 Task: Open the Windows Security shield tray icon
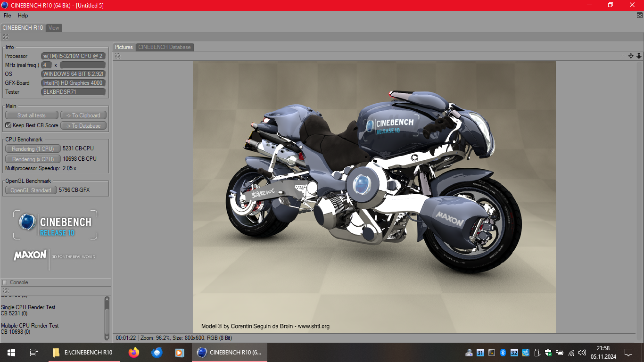[548, 353]
